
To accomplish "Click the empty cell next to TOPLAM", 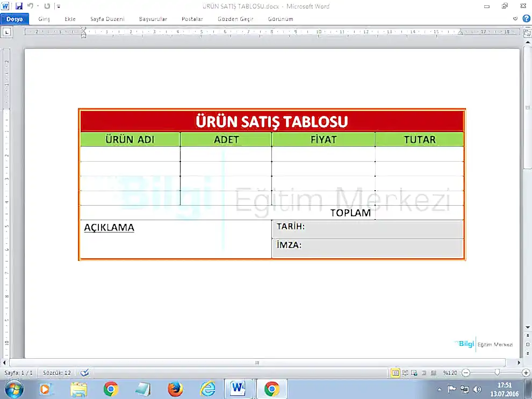I will coord(419,213).
